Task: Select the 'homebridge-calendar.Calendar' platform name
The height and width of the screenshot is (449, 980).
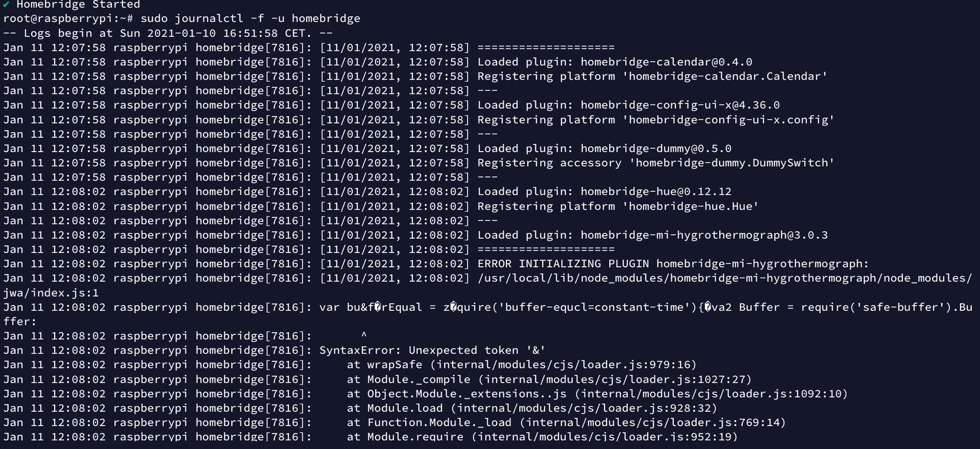Action: [x=728, y=77]
